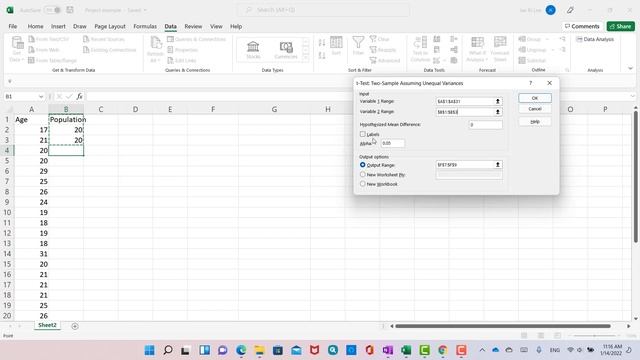Select the Output Range radio button
This screenshot has width=640, height=360.
pos(362,165)
